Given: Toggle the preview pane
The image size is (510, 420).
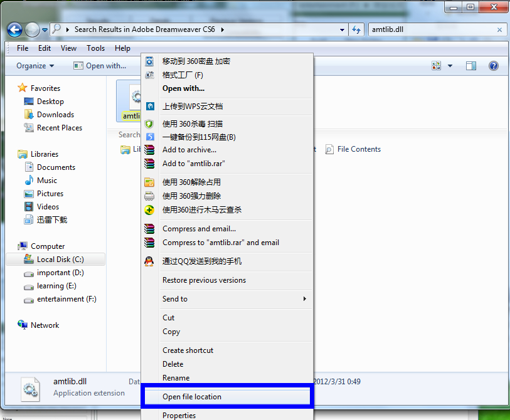Looking at the screenshot, I should [x=470, y=66].
